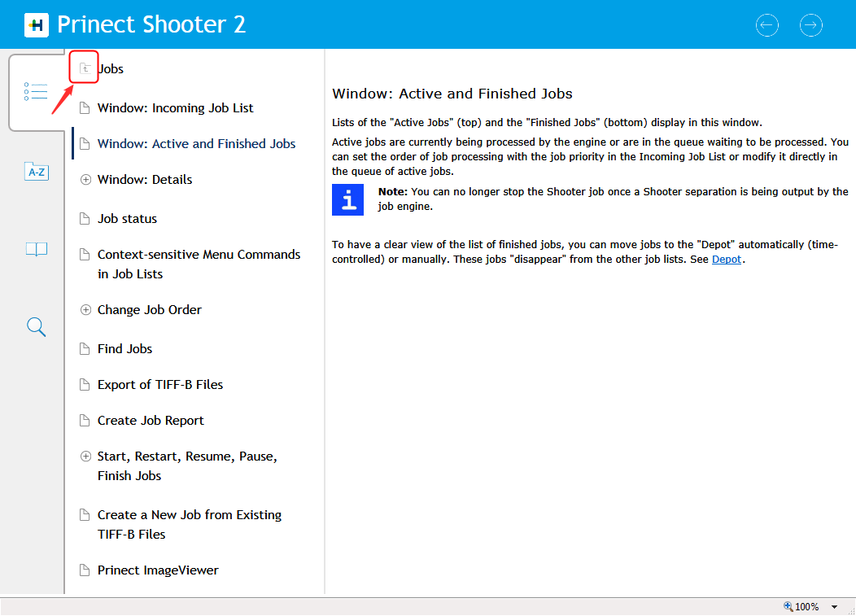This screenshot has width=856, height=616.
Task: Expand the Change Job Order topic
Action: tap(85, 310)
